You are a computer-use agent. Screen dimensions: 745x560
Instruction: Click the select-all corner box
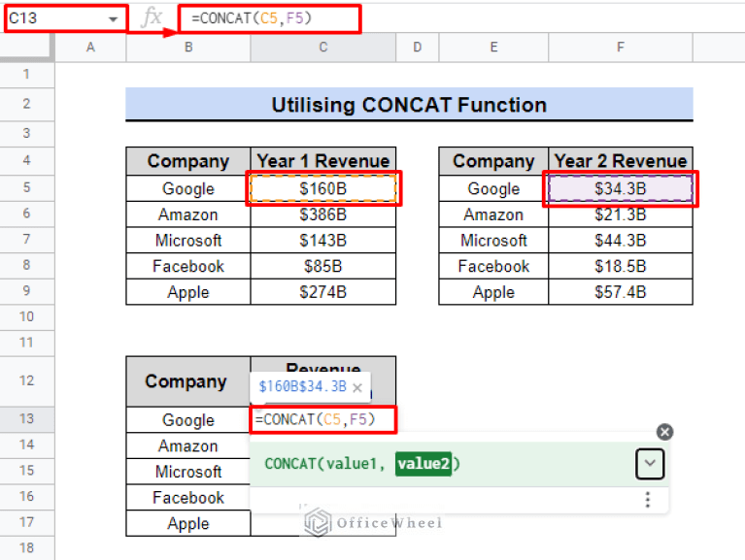27,48
